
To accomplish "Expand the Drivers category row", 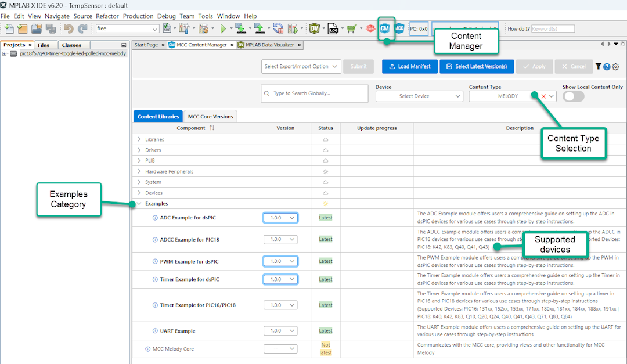I will coord(139,150).
